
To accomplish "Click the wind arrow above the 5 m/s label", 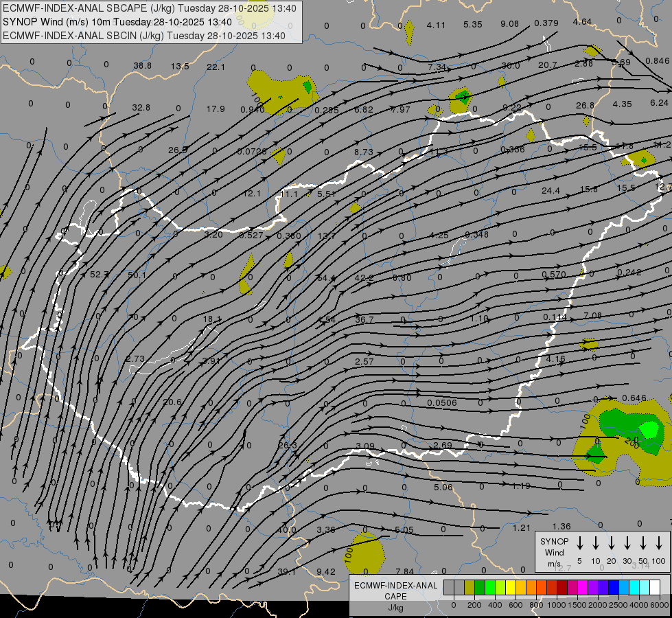I will click(x=579, y=543).
